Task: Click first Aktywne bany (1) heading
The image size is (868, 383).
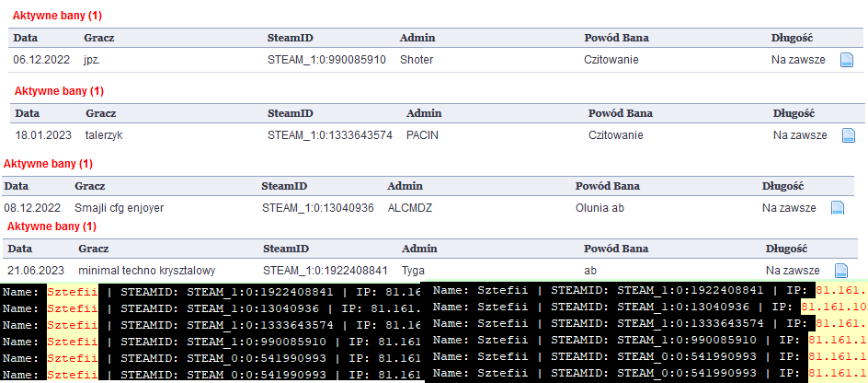Action: (58, 16)
